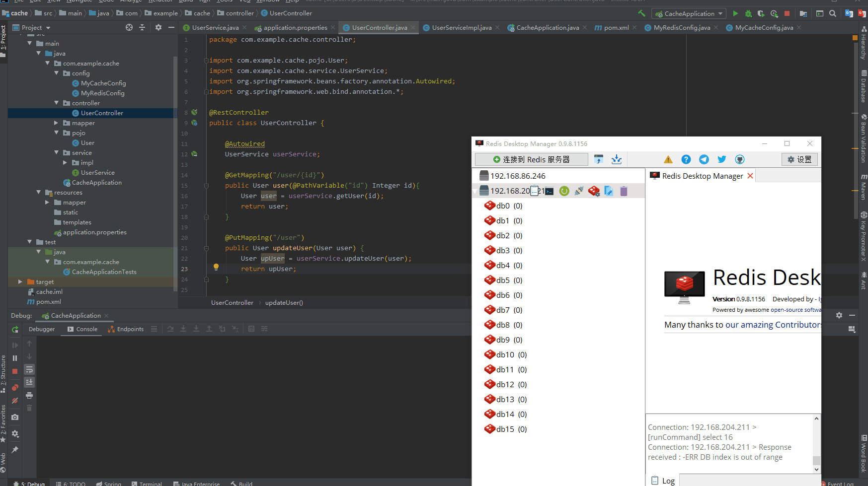Rerun CacheApplication in the Debug panel
This screenshot has height=486, width=868.
15,329
